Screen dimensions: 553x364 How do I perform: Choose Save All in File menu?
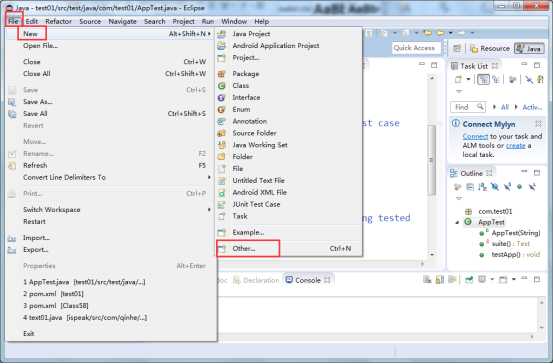pos(111,114)
